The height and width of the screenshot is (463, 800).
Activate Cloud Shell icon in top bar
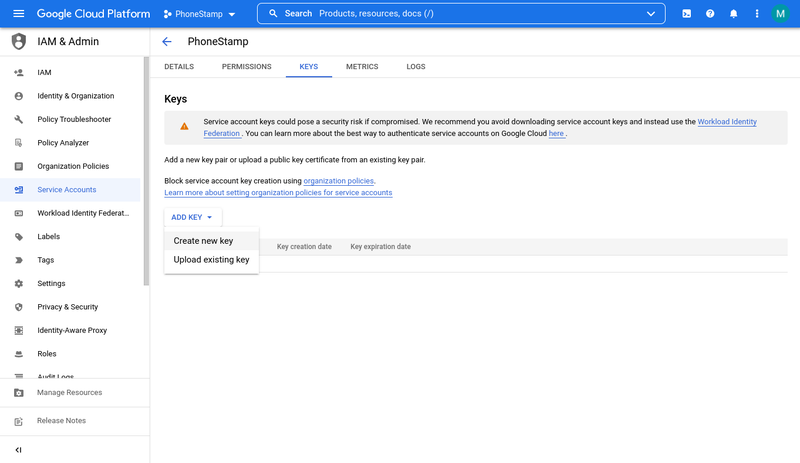(x=687, y=14)
